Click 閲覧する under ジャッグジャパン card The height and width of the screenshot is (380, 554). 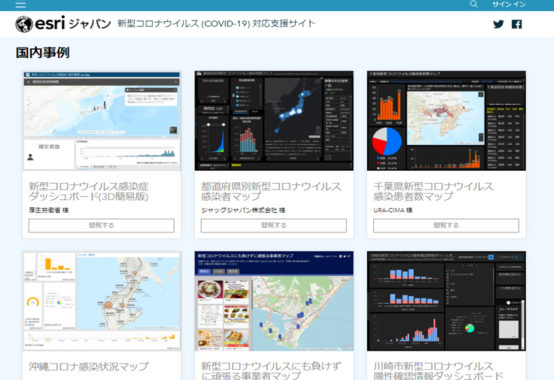point(274,225)
